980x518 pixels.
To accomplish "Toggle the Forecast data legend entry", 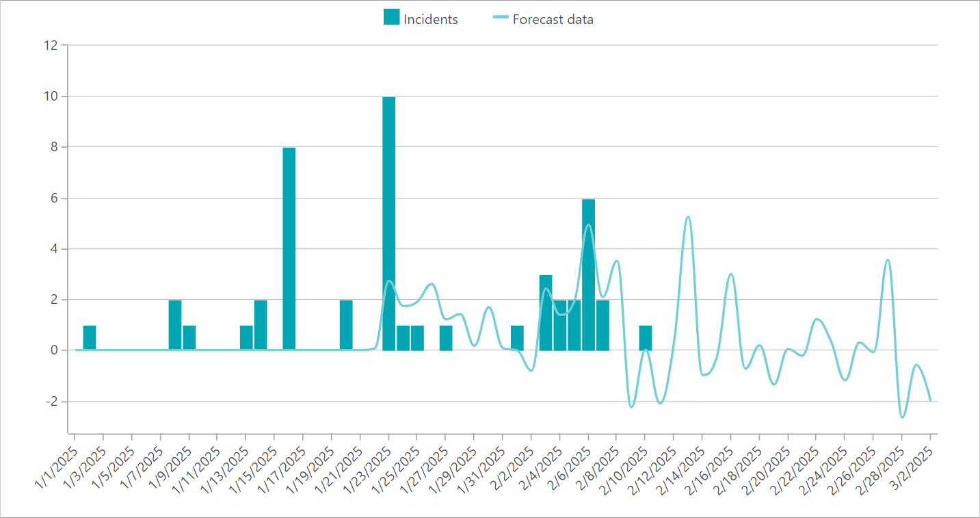I will click(543, 19).
